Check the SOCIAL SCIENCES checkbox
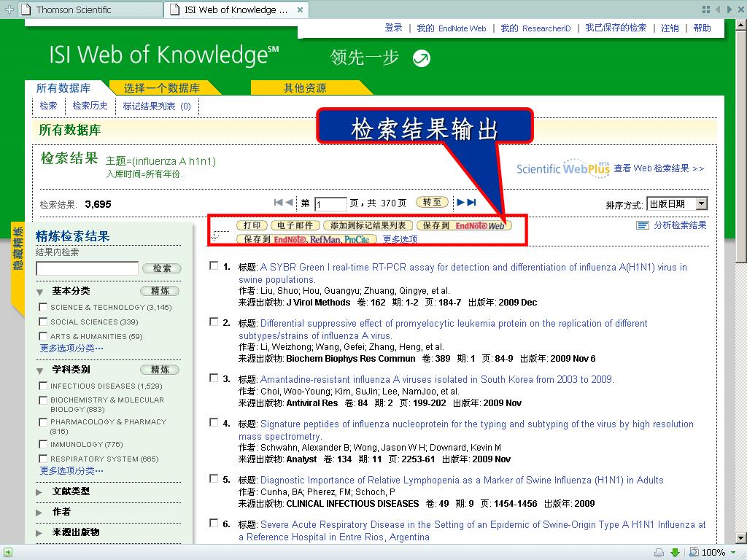Viewport: 747px width, 560px height. [x=43, y=322]
